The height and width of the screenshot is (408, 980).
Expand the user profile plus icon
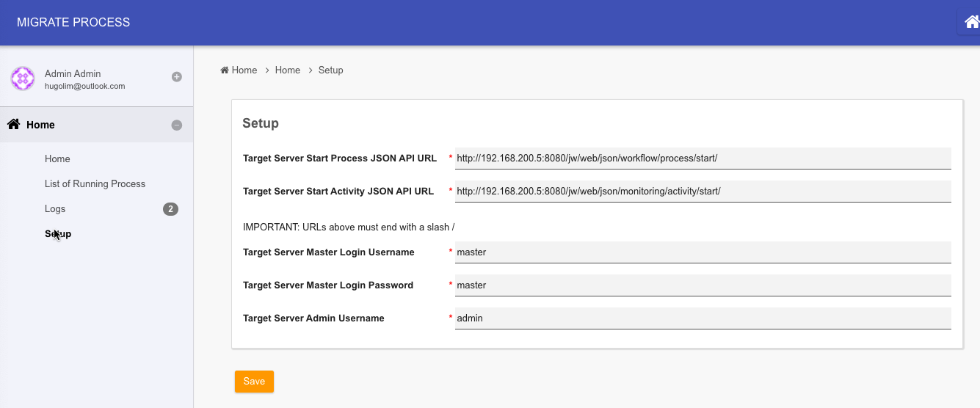pyautogui.click(x=176, y=77)
